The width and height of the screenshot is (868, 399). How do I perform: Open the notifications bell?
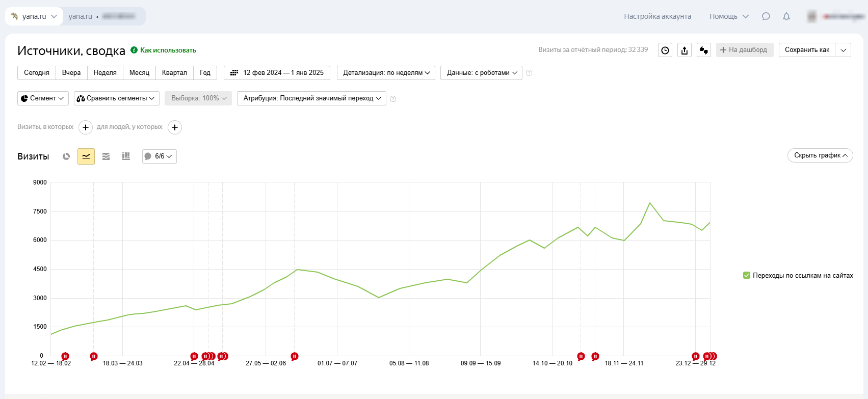point(786,16)
